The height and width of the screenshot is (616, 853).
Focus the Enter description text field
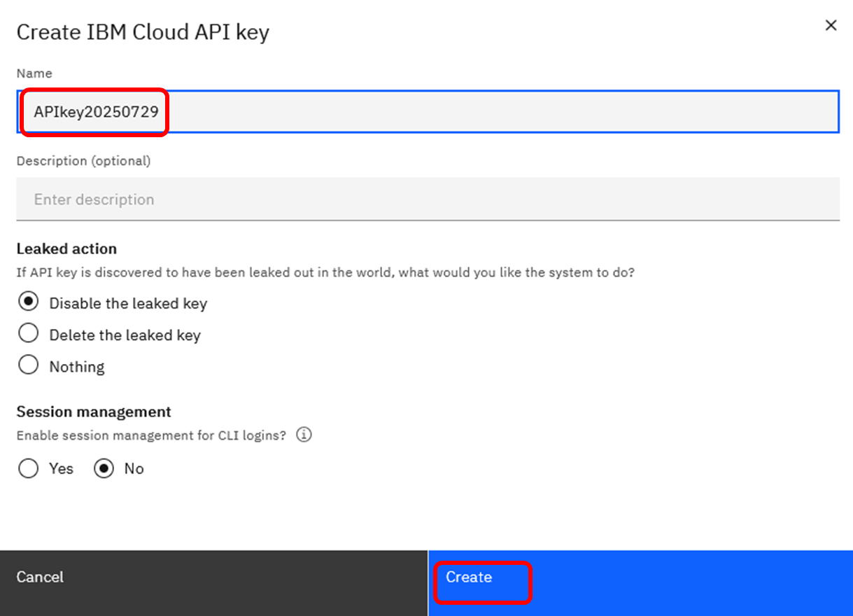(427, 199)
